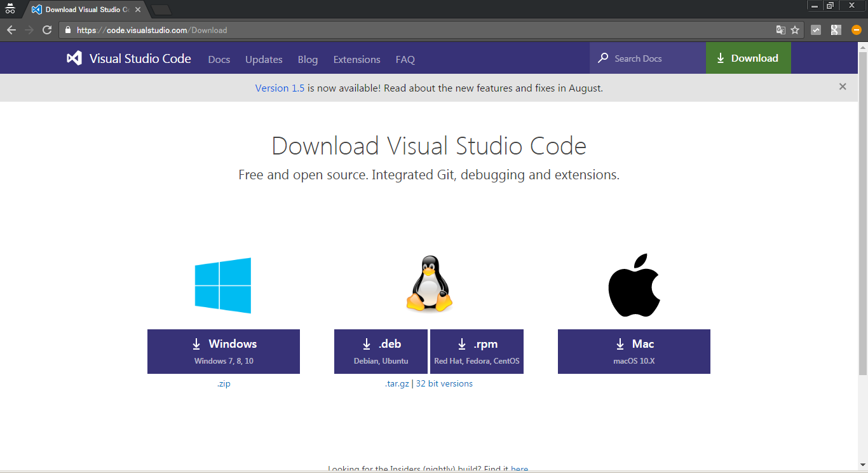Click the magnifier icon in Search Docs
The width and height of the screenshot is (868, 473).
tap(602, 58)
